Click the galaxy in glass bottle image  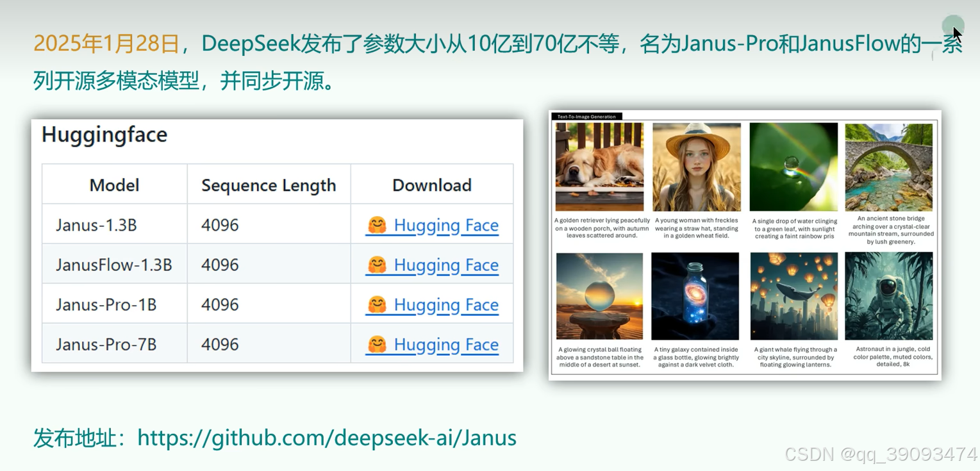click(x=695, y=296)
